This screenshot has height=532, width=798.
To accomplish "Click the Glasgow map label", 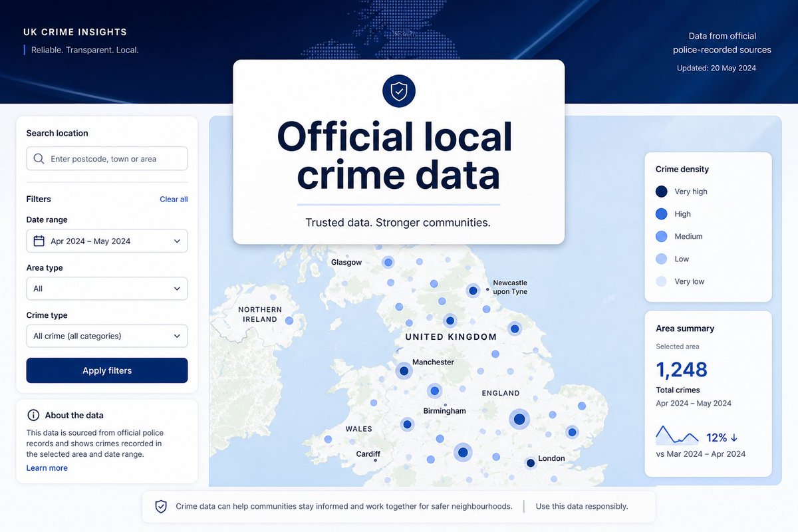I will [346, 262].
